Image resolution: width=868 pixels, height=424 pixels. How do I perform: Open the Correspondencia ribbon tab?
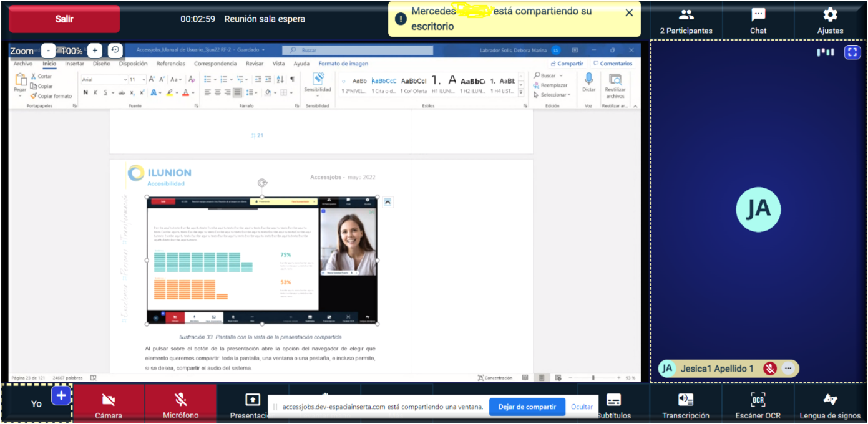(x=215, y=64)
